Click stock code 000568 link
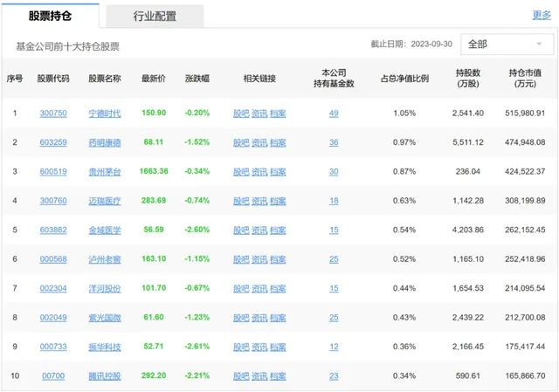The width and height of the screenshot is (559, 392). (52, 259)
